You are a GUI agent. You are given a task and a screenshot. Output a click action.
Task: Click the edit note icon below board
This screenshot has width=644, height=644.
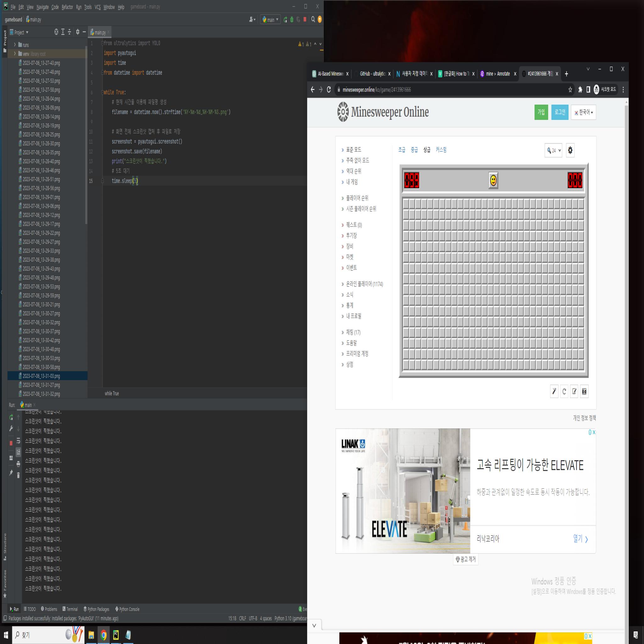[574, 391]
